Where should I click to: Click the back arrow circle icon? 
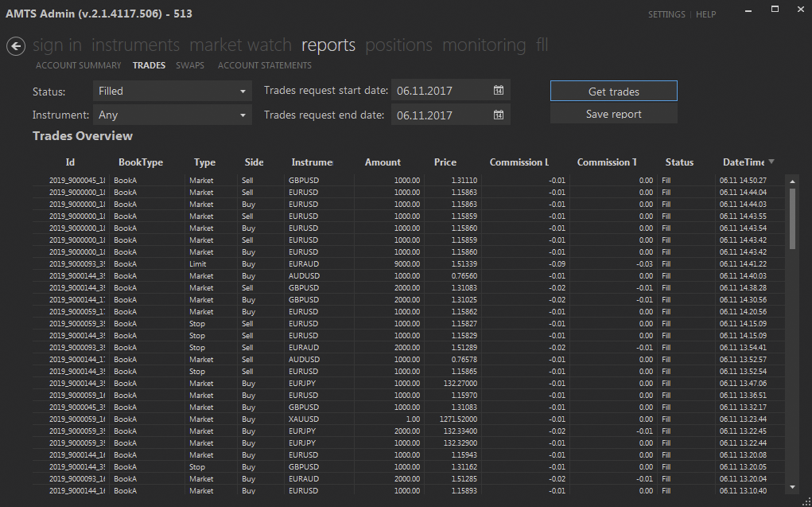coord(16,45)
